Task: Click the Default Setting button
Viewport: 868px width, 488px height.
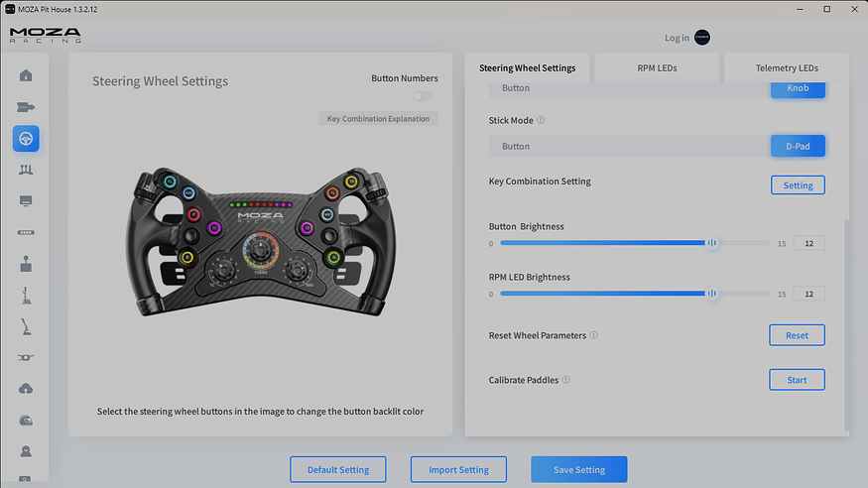Action: [337, 469]
